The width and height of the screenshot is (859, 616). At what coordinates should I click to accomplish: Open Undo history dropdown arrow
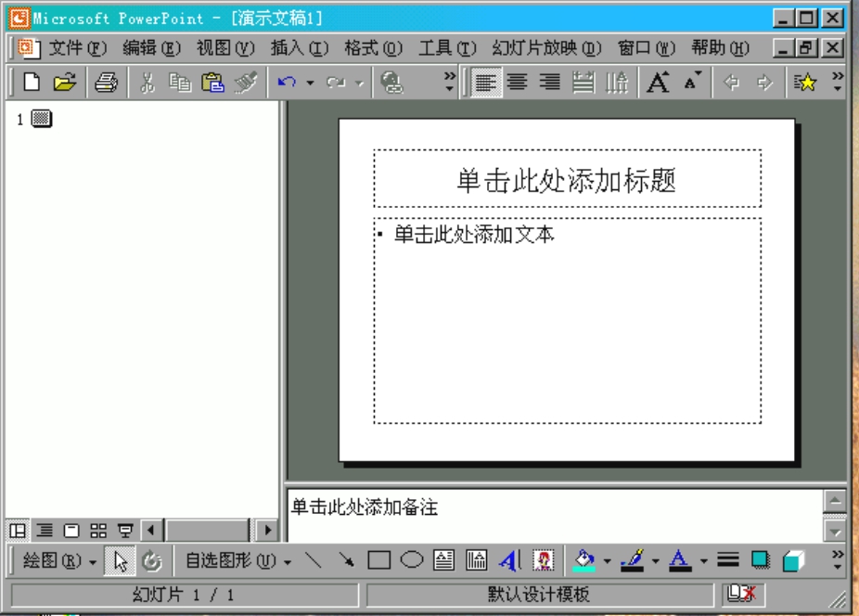pos(310,83)
